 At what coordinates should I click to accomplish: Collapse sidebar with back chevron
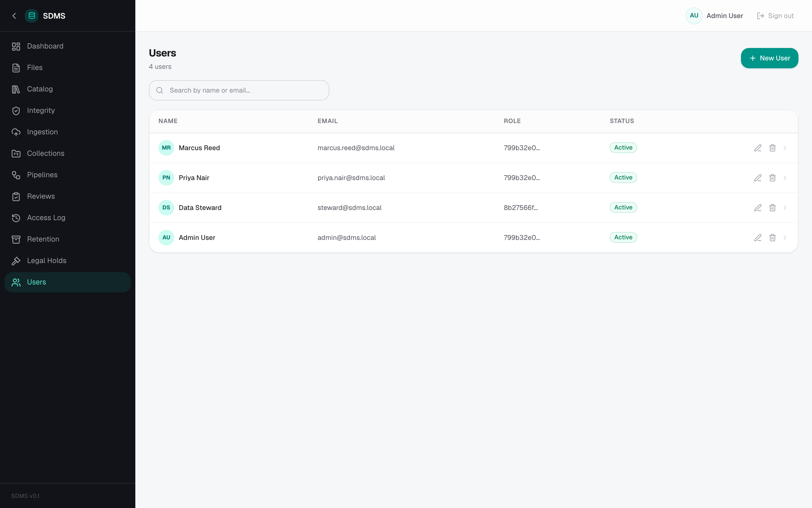pyautogui.click(x=14, y=16)
